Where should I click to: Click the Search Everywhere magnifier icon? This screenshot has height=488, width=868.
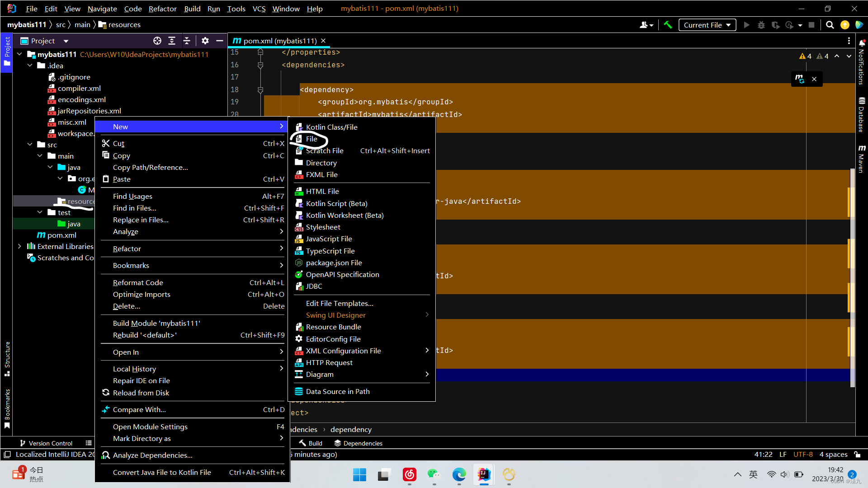[830, 25]
